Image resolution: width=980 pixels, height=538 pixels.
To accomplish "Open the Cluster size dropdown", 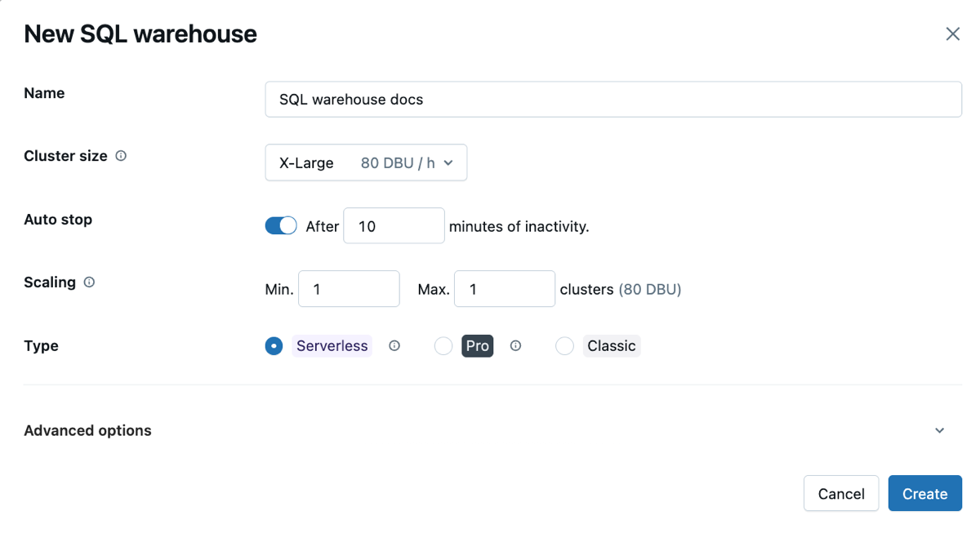I will (x=366, y=162).
